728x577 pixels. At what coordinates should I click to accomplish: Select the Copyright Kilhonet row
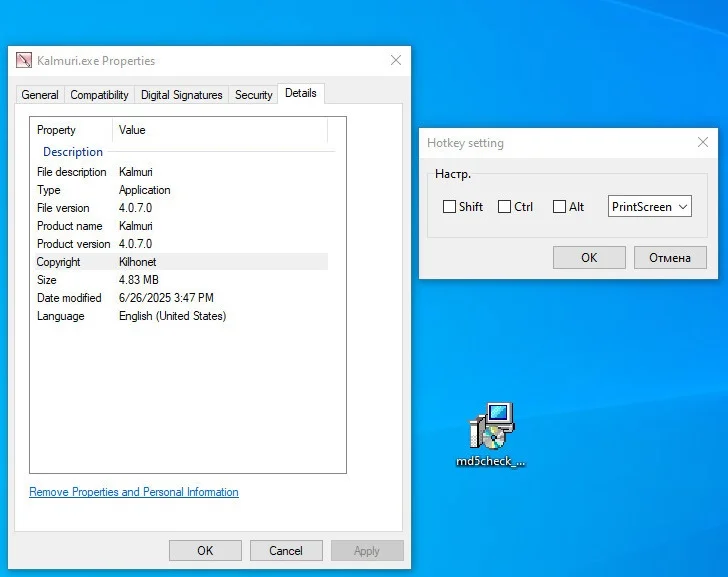point(182,262)
